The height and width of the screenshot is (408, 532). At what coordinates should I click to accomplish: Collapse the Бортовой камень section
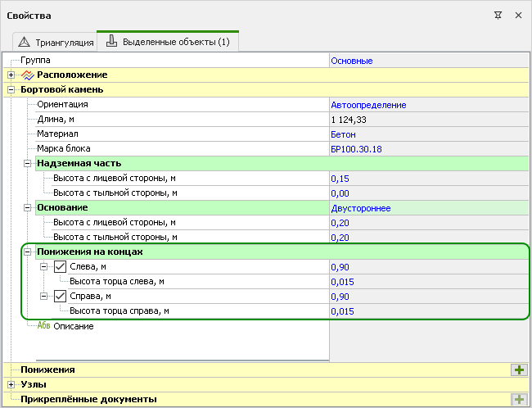[11, 89]
